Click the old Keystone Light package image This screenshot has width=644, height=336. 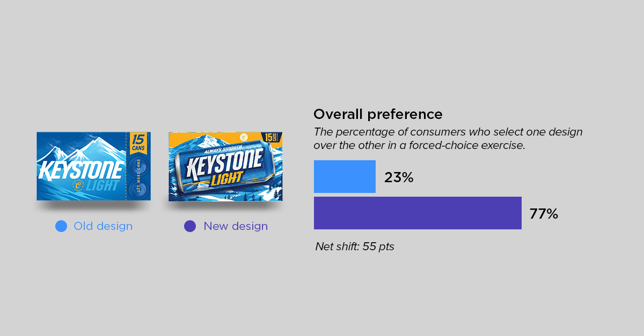(x=93, y=166)
